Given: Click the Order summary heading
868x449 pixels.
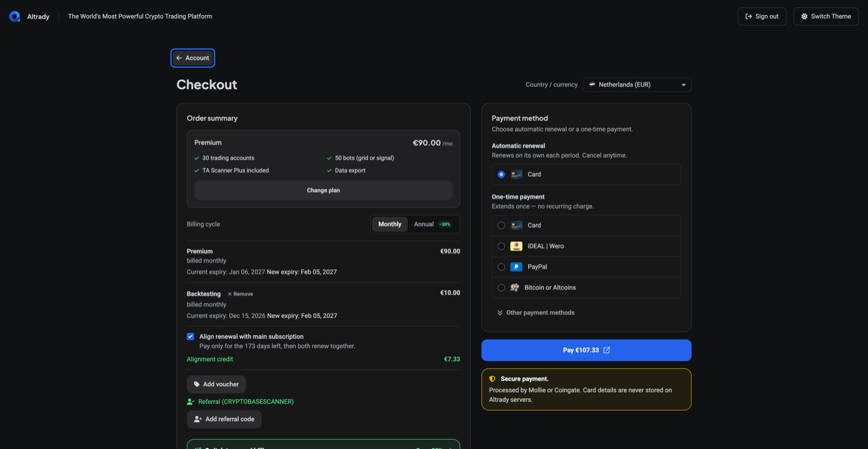Looking at the screenshot, I should [x=212, y=118].
